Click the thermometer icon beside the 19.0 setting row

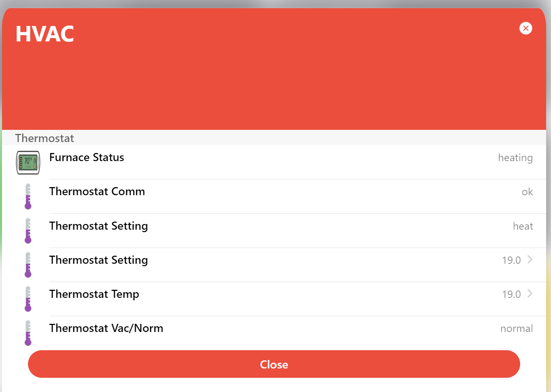[28, 265]
